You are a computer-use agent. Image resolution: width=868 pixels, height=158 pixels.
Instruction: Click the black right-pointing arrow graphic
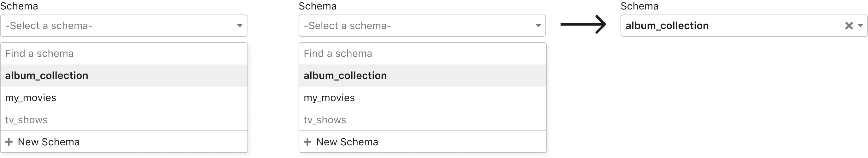[583, 24]
